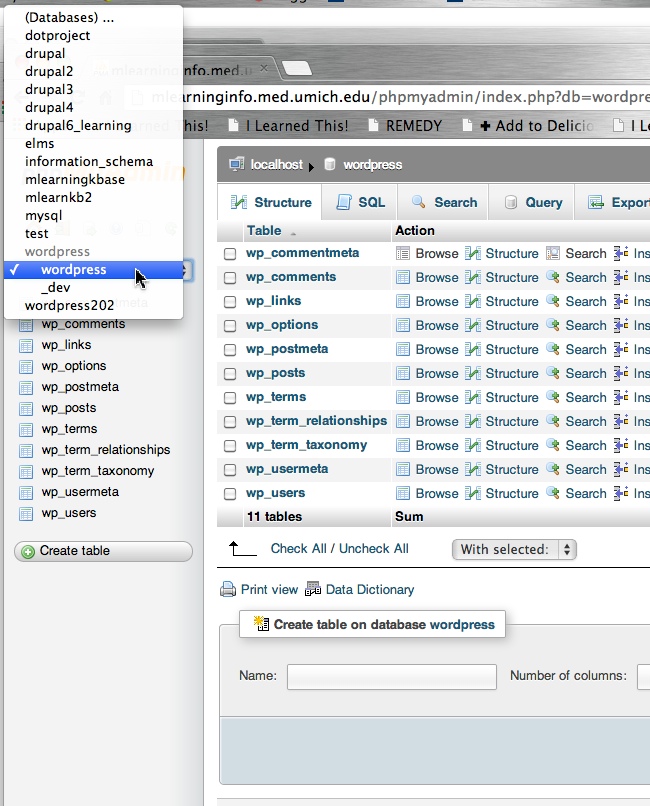Choose drupal6_learning from the database list
The width and height of the screenshot is (650, 806).
(x=78, y=125)
